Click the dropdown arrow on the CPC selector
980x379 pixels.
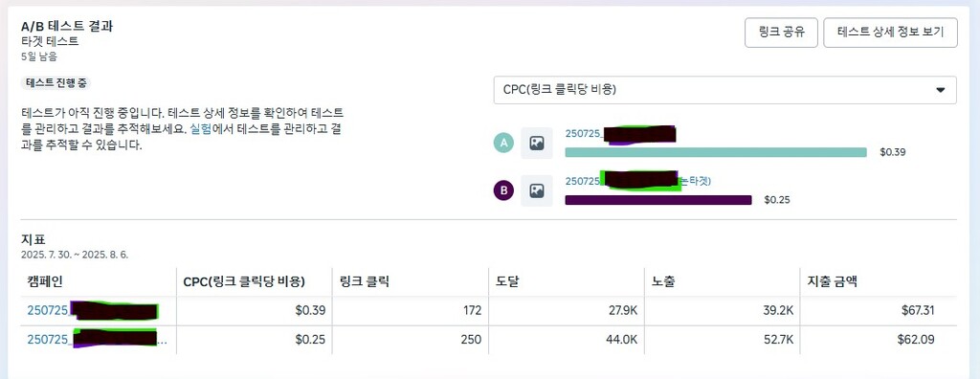tap(940, 90)
